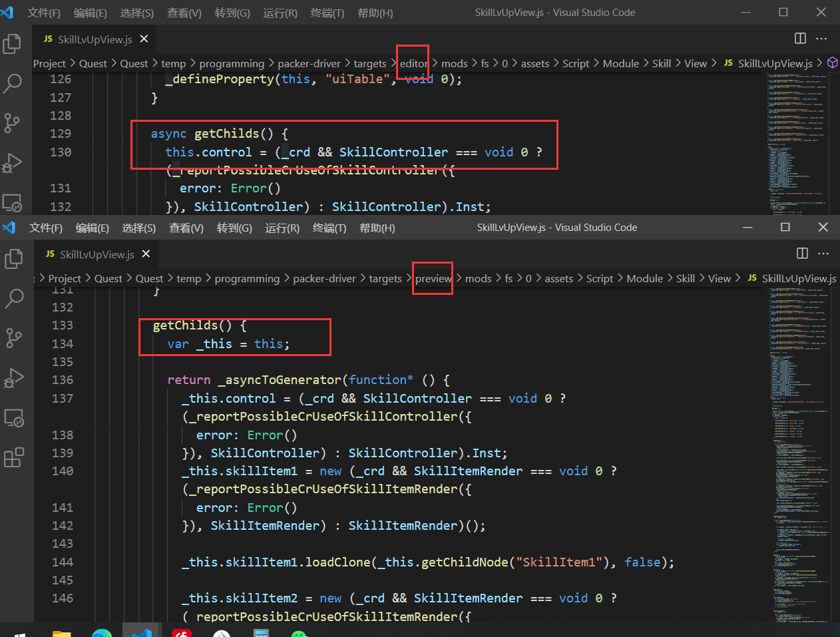Open Source Control in the upper window
The width and height of the screenshot is (840, 637).
[12, 122]
